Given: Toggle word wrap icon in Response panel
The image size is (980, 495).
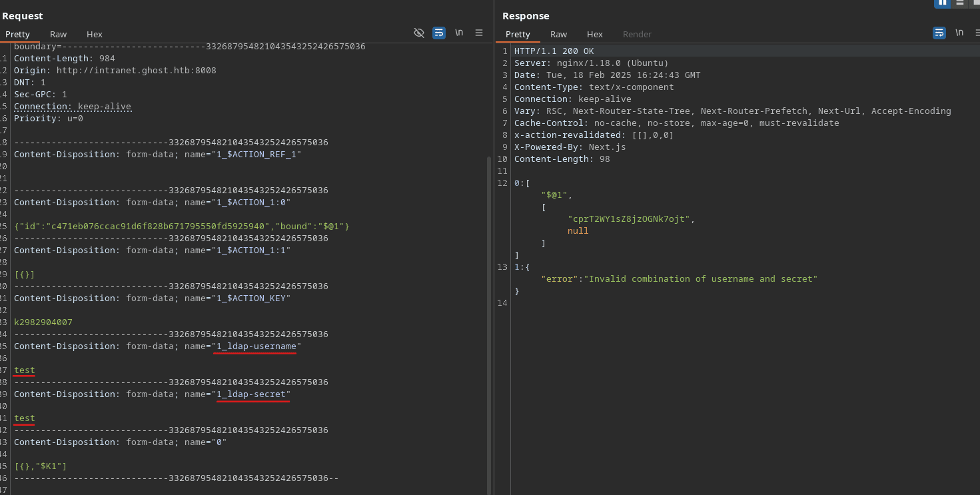Looking at the screenshot, I should tap(939, 33).
